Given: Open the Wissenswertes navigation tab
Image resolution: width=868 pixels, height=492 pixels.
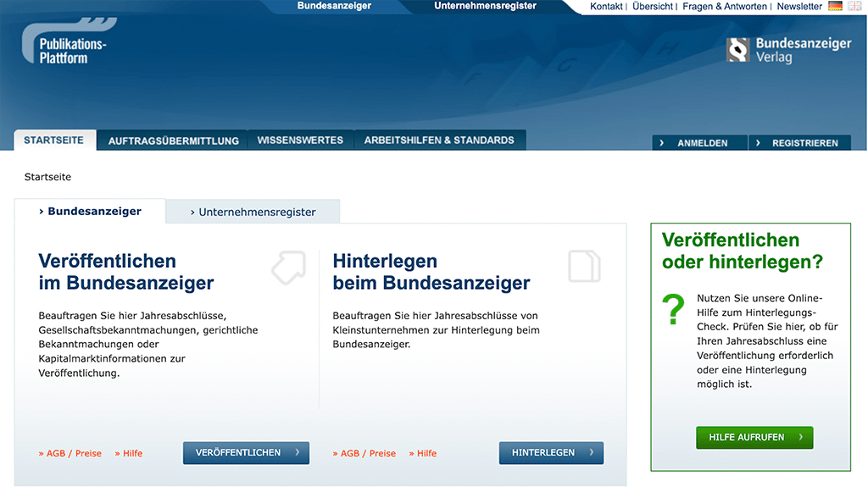Looking at the screenshot, I should (x=300, y=141).
